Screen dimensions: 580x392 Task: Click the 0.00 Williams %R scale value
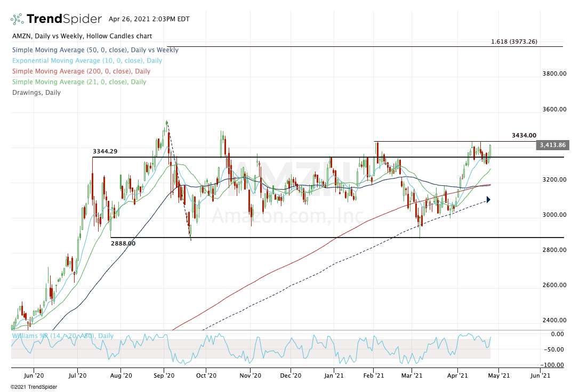pyautogui.click(x=558, y=334)
